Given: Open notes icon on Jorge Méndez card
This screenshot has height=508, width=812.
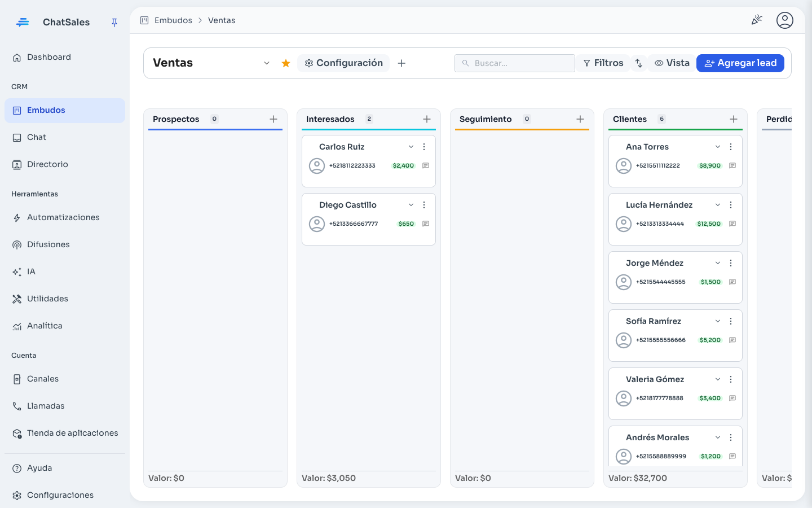Looking at the screenshot, I should coord(732,282).
